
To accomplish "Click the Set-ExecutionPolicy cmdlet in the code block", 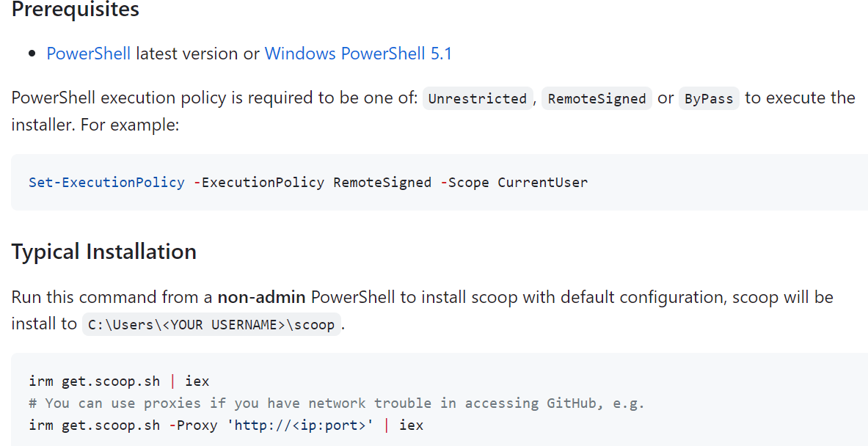I will [106, 183].
